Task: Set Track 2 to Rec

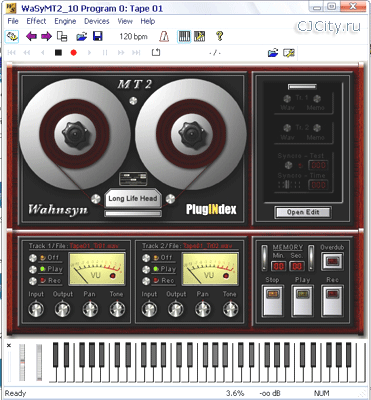Action: tap(146, 281)
